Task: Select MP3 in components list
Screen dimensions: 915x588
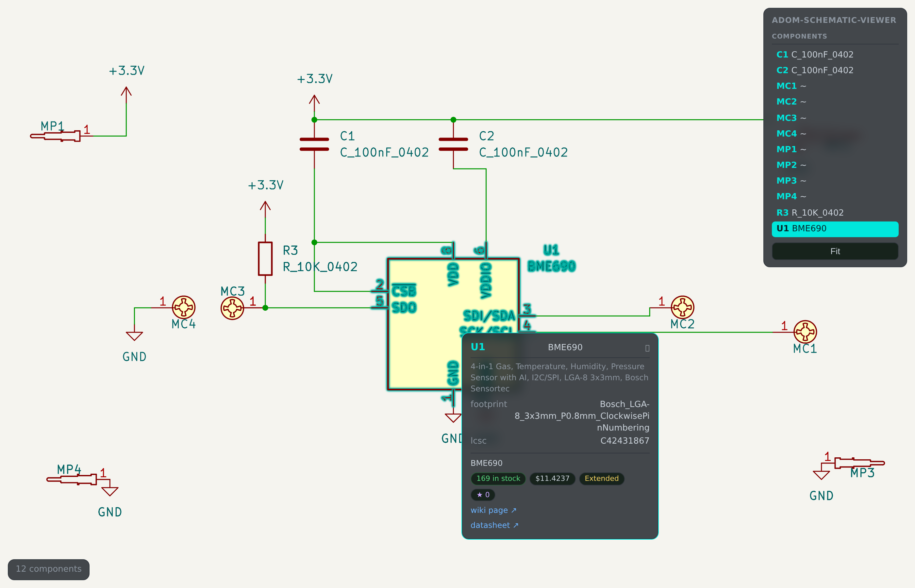Action: (x=835, y=180)
